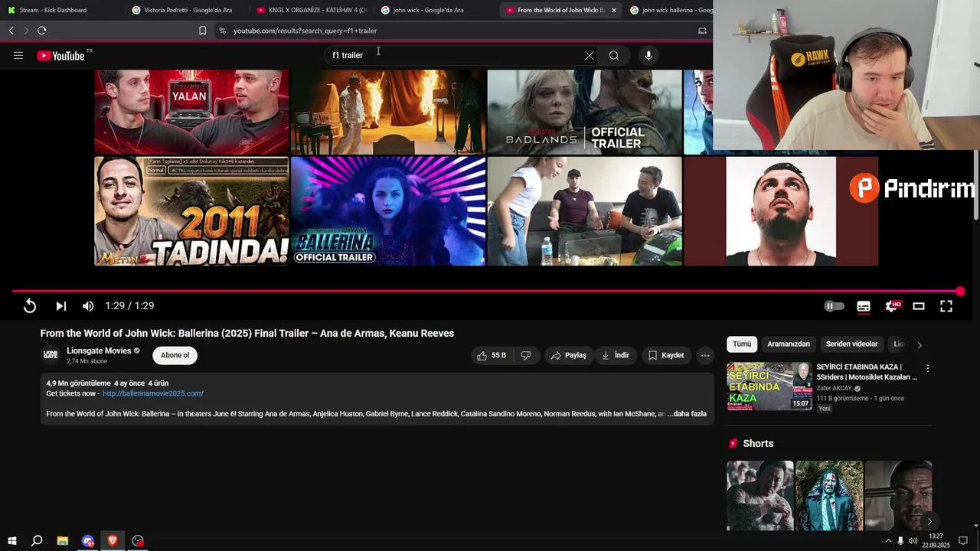Switch to john wick ballerina tab
Viewport: 980px width, 551px height.
pyautogui.click(x=671, y=10)
